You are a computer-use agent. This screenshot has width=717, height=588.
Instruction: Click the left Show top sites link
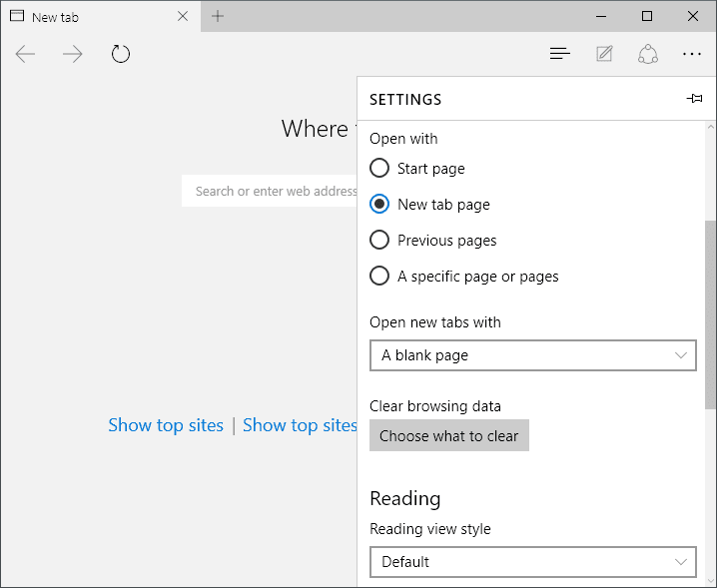(x=166, y=425)
